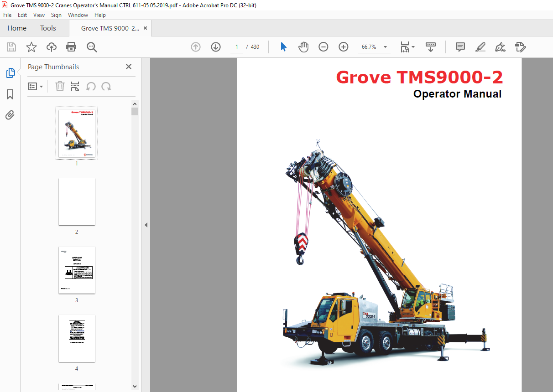Open the Page Thumbnails pane icon in sidebar
Screen dimensions: 553x392
[x=10, y=73]
